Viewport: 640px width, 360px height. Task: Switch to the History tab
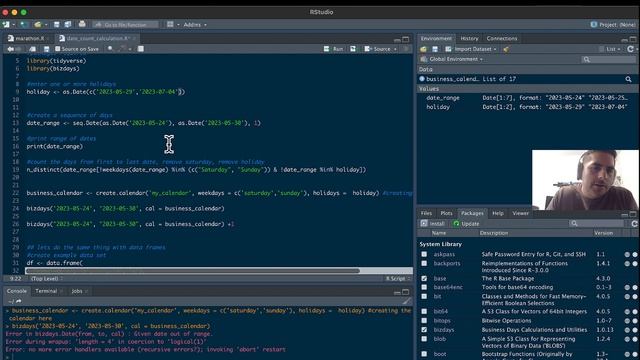coord(469,38)
